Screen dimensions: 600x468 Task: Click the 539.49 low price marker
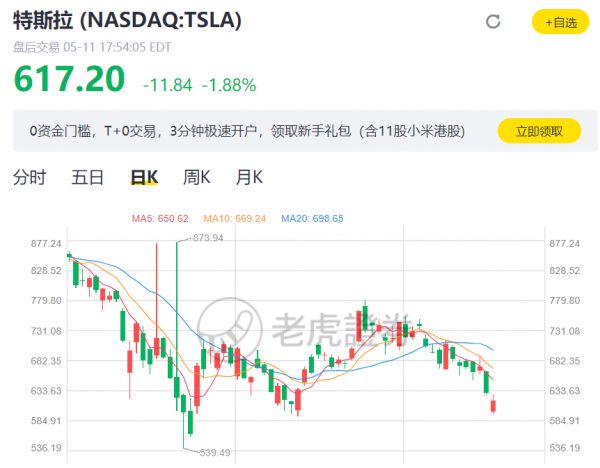click(213, 453)
